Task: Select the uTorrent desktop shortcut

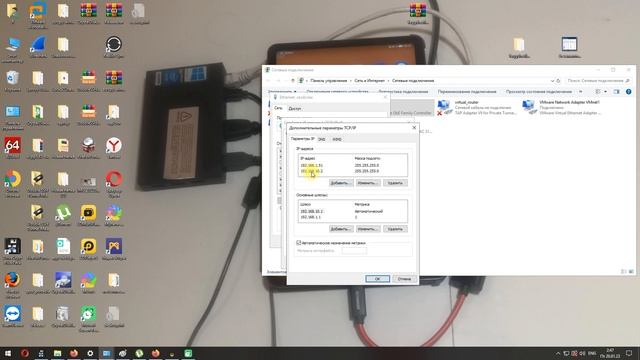Action: click(x=63, y=215)
